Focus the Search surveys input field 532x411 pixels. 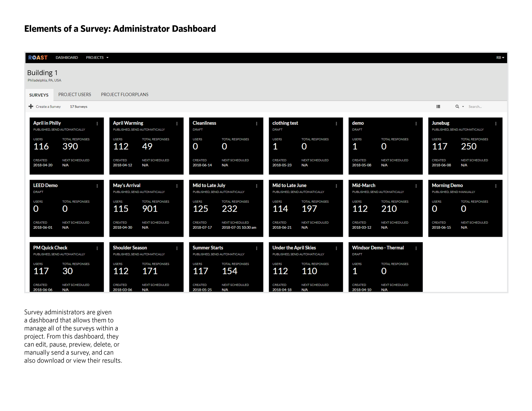tap(486, 107)
